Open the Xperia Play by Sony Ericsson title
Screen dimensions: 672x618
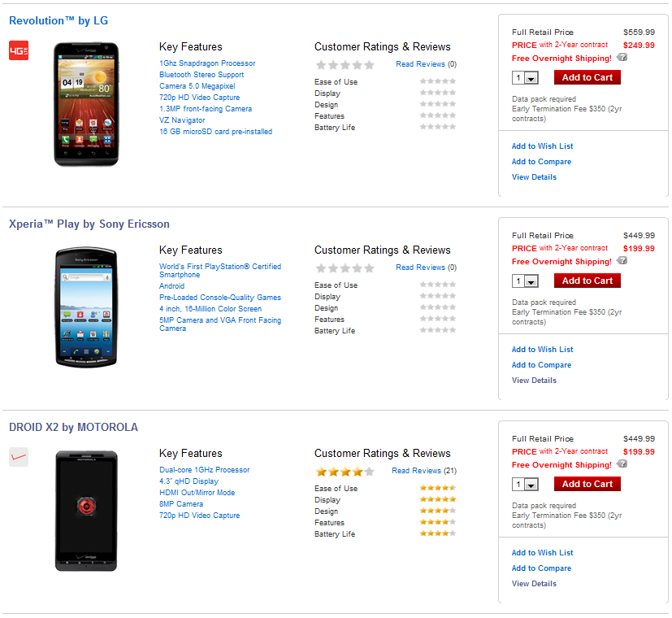tap(89, 224)
